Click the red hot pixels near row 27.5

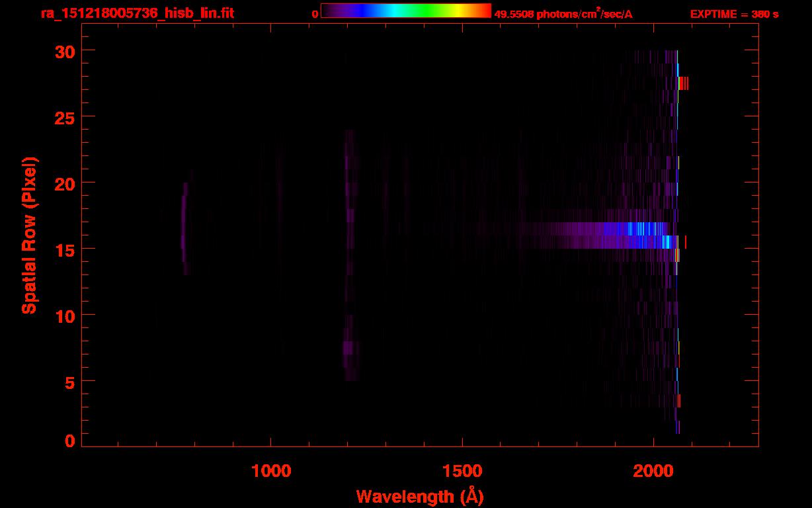tap(684, 83)
